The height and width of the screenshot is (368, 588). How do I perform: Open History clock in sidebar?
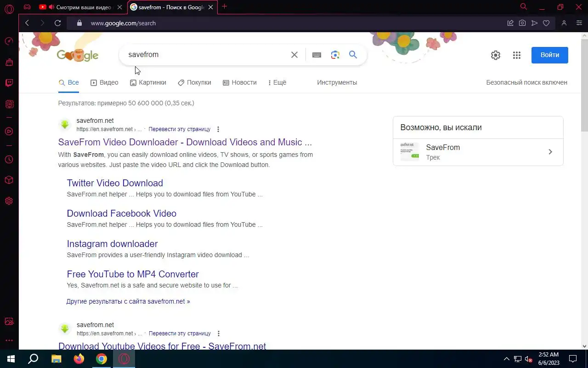click(x=9, y=160)
